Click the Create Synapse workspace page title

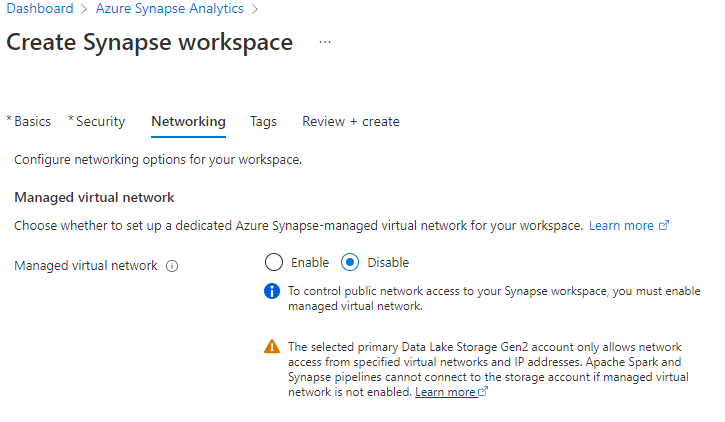[149, 43]
